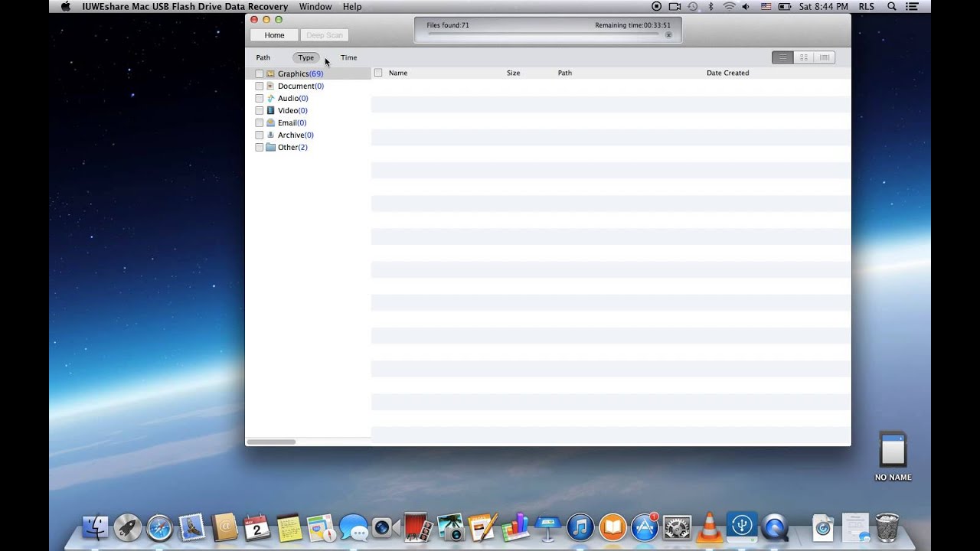Select the Other(2) category row
Screen dimensions: 980x551
click(x=308, y=147)
